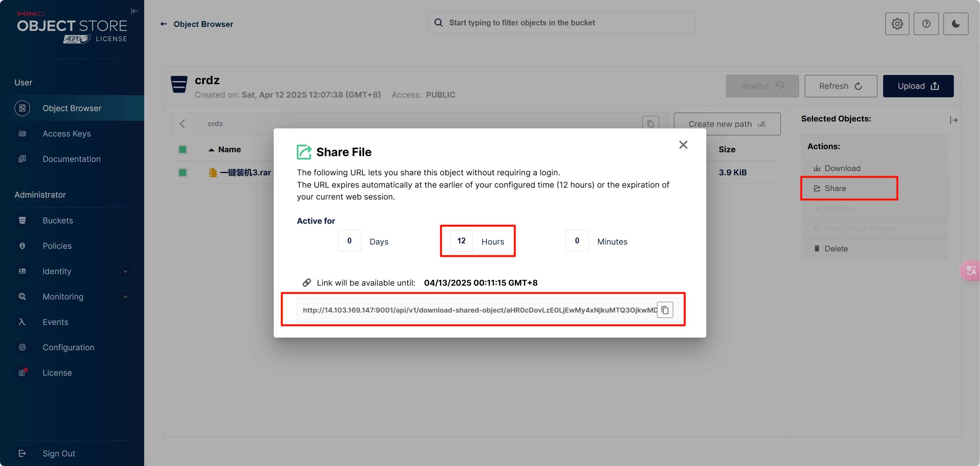Toggle the select-all objects checkbox
This screenshot has width=980, height=466.
pyautogui.click(x=183, y=150)
